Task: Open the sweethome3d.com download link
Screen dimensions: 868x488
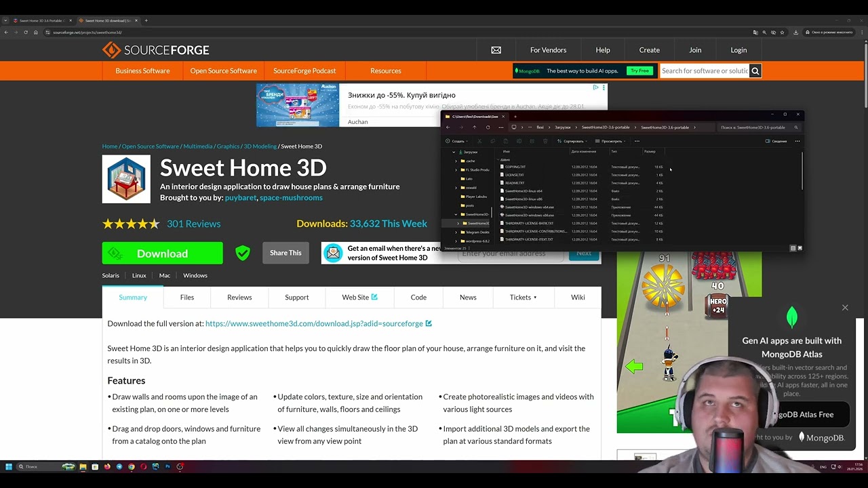Action: (318, 324)
